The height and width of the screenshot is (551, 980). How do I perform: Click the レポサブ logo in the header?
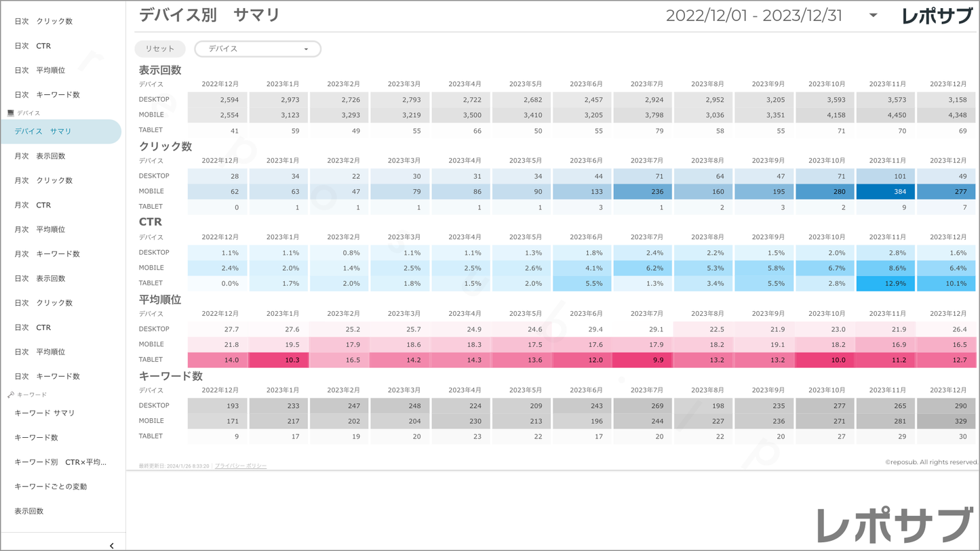[937, 16]
